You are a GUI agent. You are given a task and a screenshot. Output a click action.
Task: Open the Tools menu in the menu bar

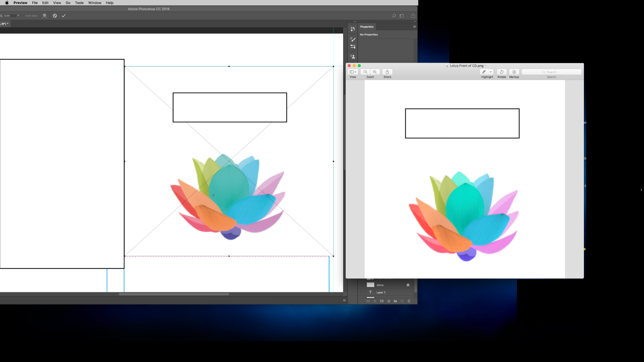79,3
